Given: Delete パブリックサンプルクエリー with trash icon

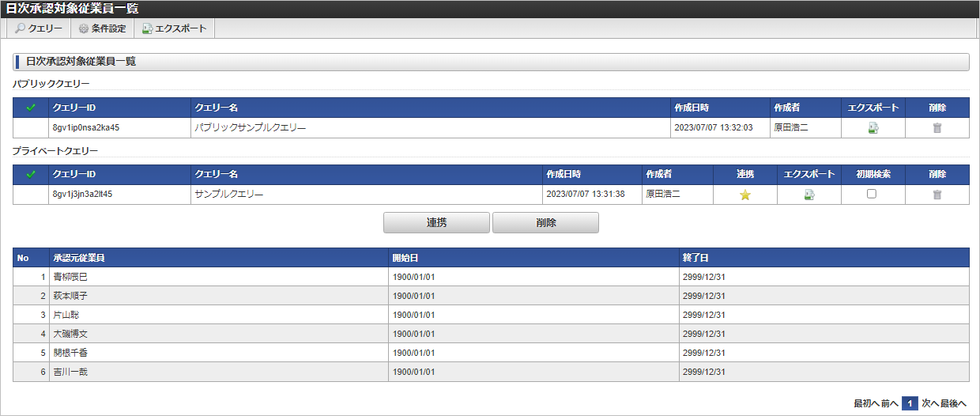Looking at the screenshot, I should point(937,128).
